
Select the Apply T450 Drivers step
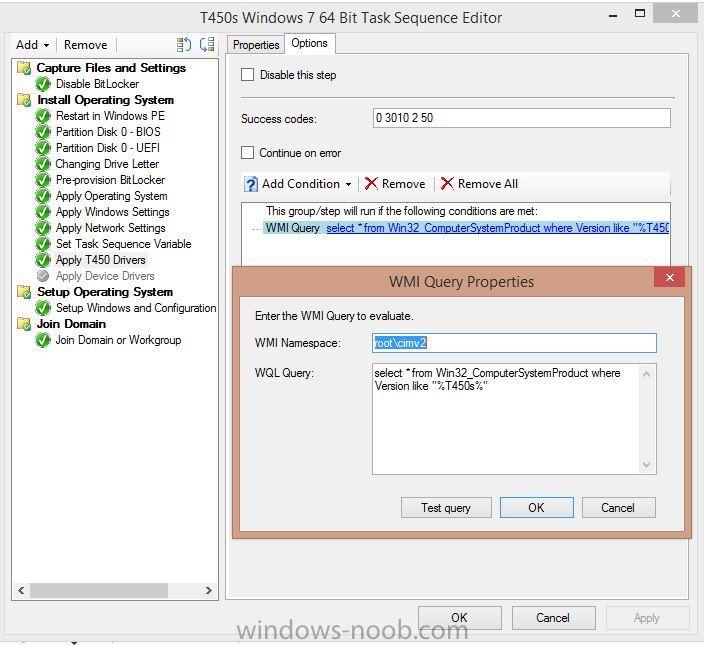pyautogui.click(x=101, y=260)
